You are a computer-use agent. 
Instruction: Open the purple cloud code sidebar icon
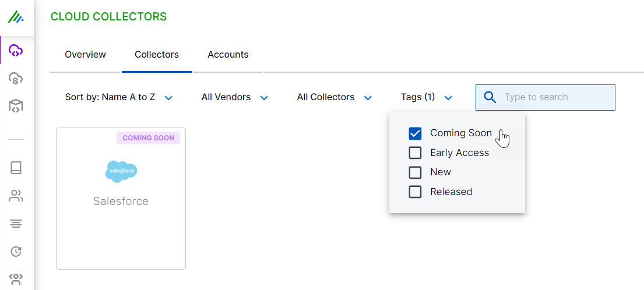[16, 51]
